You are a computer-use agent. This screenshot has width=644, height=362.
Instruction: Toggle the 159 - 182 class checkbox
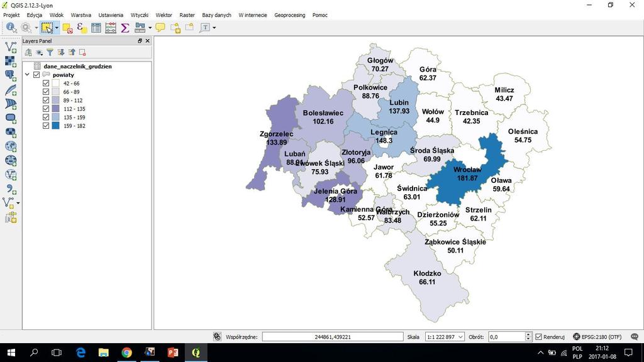tap(46, 126)
